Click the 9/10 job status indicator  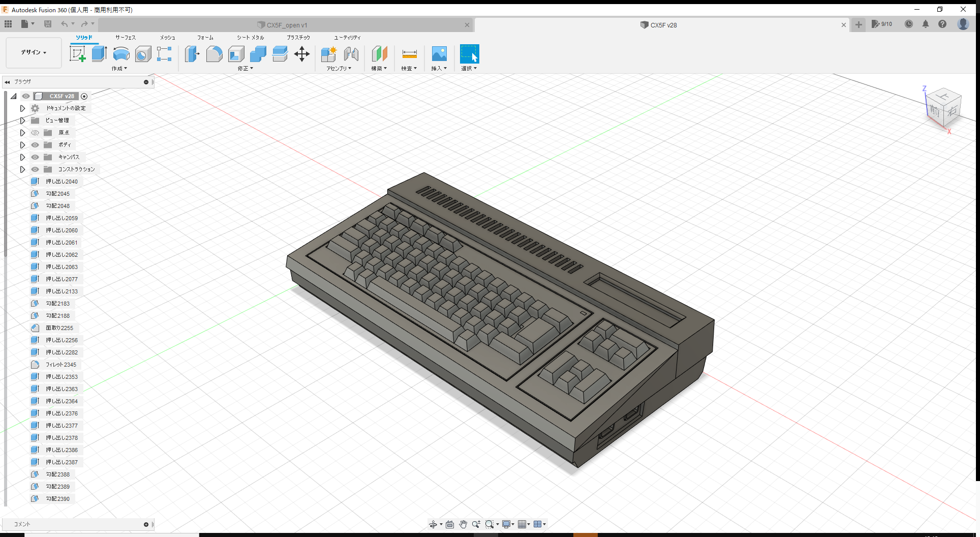click(882, 24)
